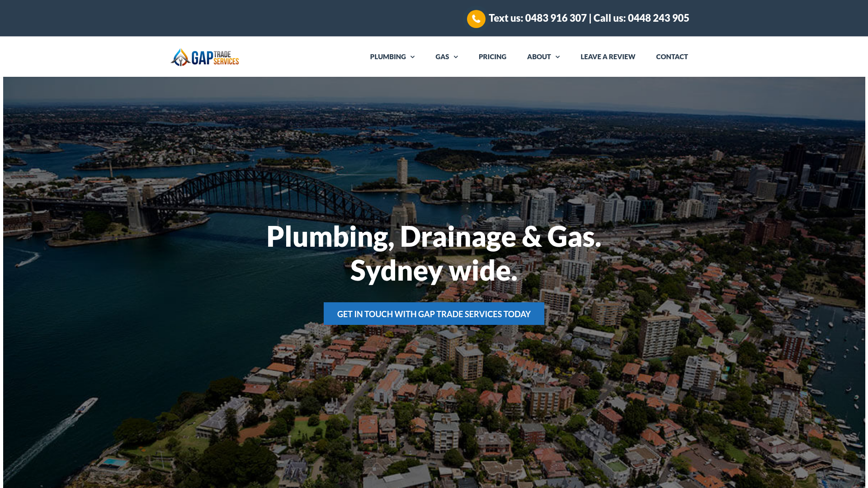The image size is (868, 488).
Task: Navigate to the Contact page
Action: tap(672, 56)
